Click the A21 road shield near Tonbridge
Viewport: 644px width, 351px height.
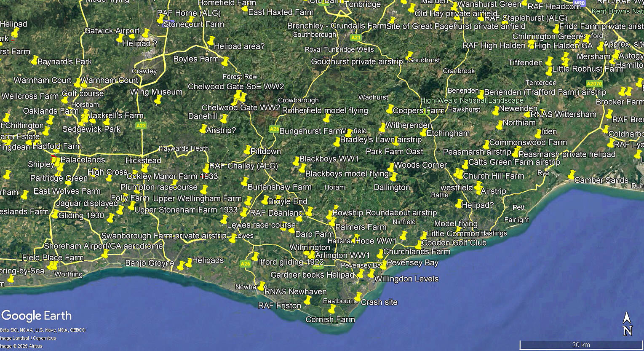point(356,38)
